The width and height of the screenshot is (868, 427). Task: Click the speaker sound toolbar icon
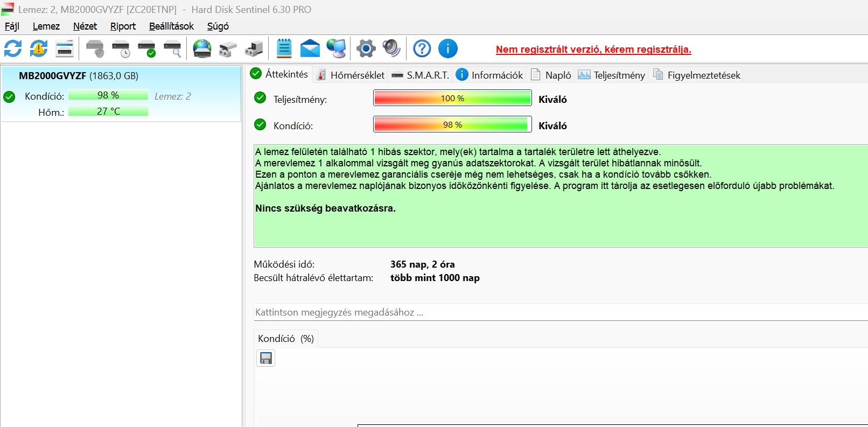click(x=391, y=48)
